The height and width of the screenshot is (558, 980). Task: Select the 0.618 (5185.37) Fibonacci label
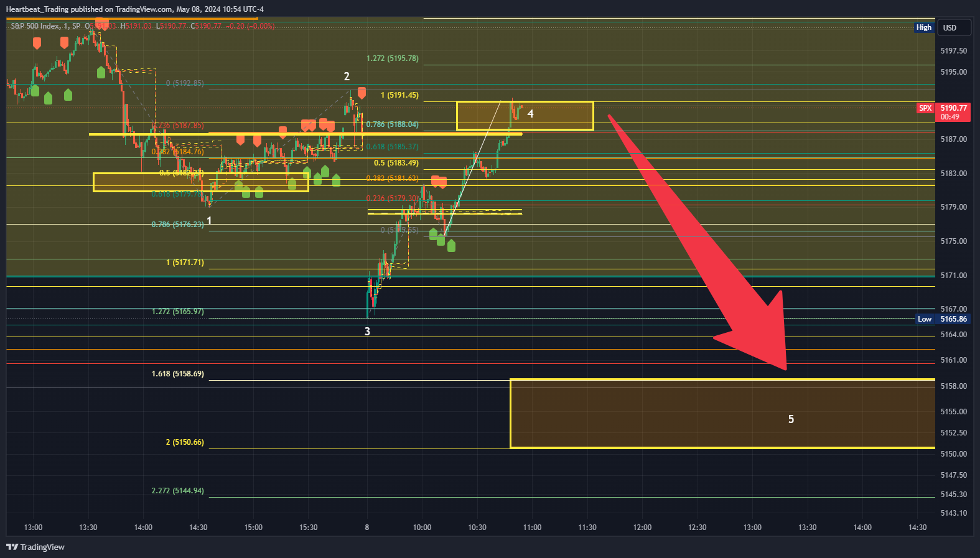[393, 147]
